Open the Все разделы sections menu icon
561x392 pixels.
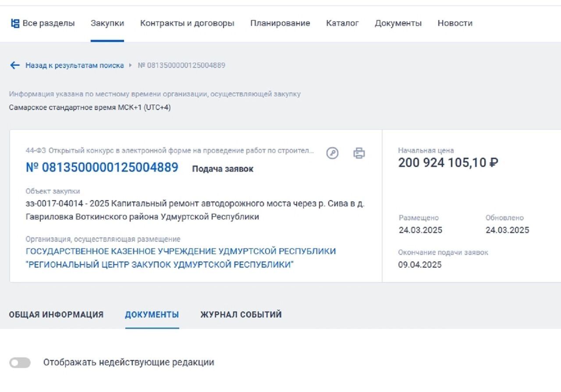pyautogui.click(x=15, y=23)
